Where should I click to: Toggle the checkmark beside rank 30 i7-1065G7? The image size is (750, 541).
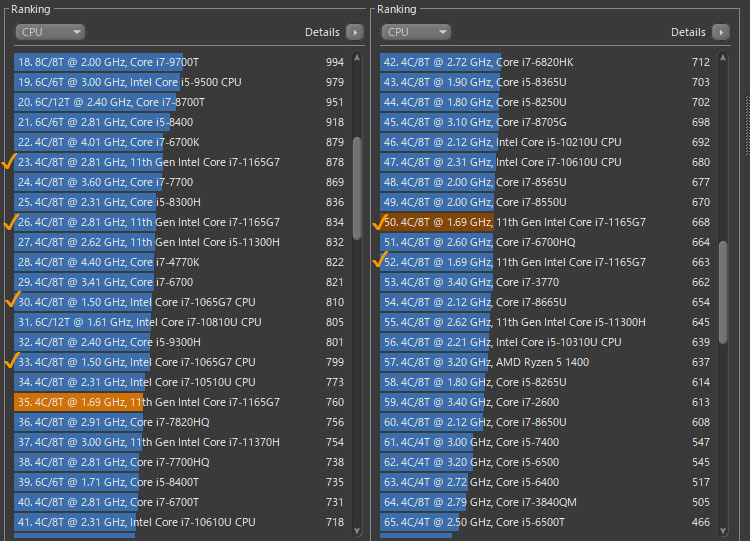12,300
